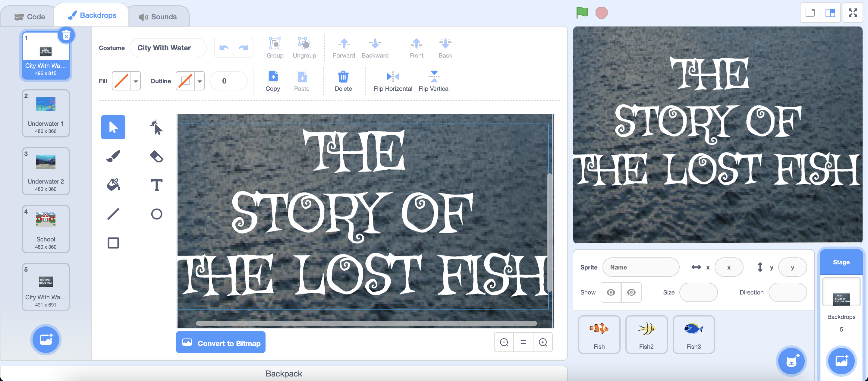Enter full screen stage mode
This screenshot has width=868, height=381.
click(853, 12)
